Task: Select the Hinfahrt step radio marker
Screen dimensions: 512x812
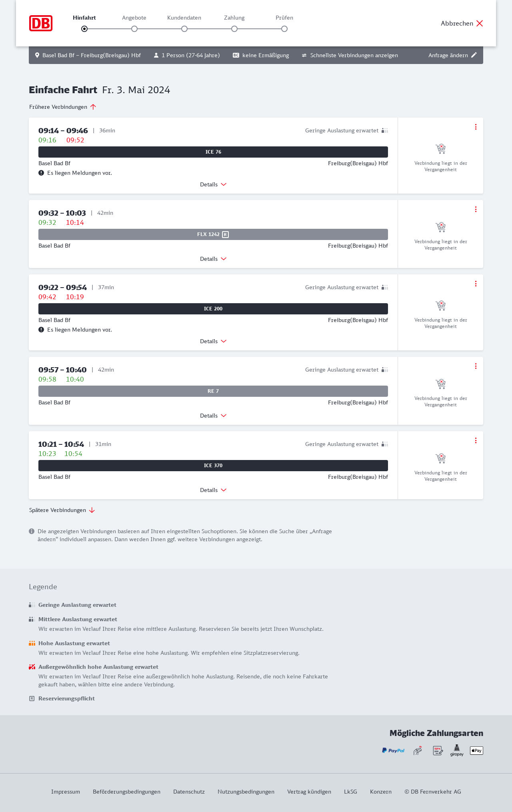Action: [84, 29]
